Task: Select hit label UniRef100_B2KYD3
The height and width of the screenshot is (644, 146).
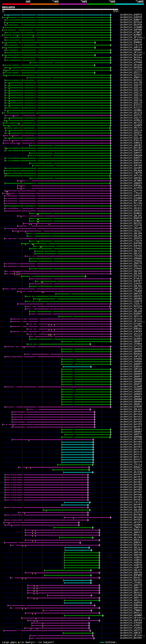Action: 131,580
